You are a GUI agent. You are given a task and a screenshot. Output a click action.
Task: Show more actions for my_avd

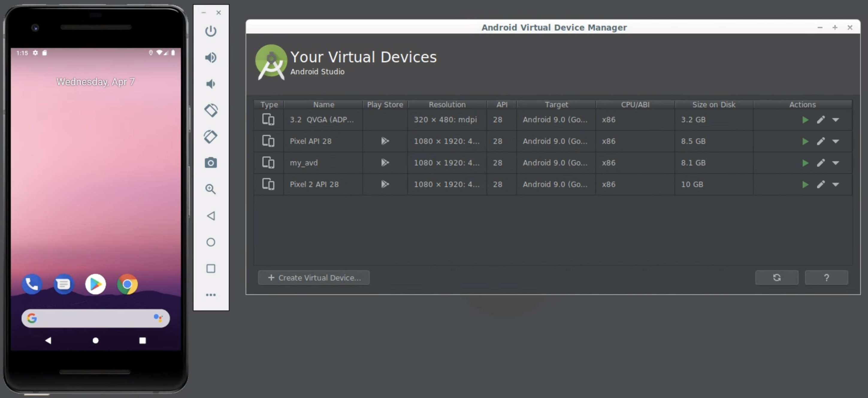click(835, 163)
